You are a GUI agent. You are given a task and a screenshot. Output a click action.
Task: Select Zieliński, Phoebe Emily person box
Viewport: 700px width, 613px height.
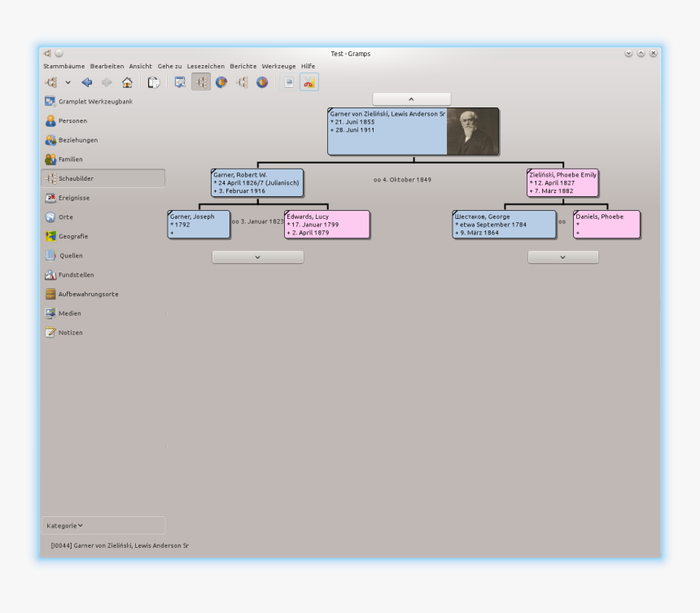562,183
